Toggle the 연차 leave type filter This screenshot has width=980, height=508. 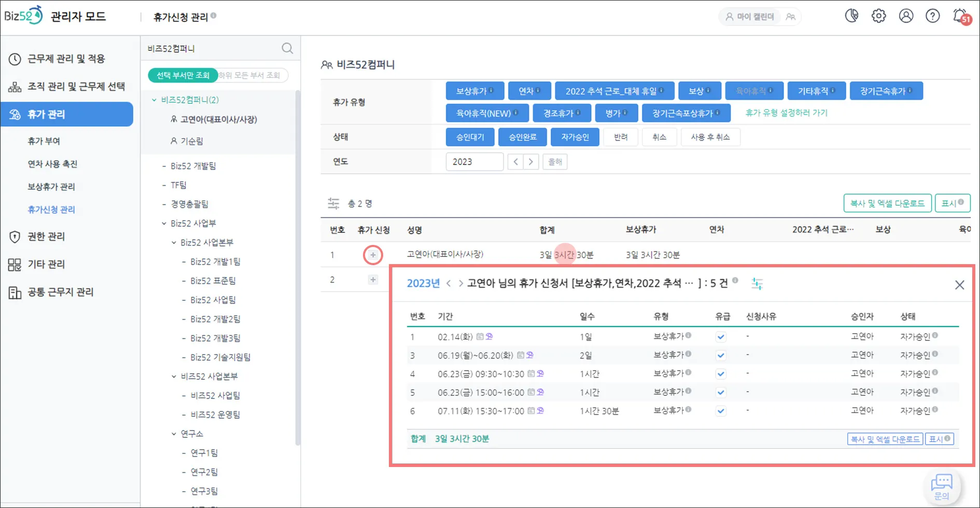point(529,91)
